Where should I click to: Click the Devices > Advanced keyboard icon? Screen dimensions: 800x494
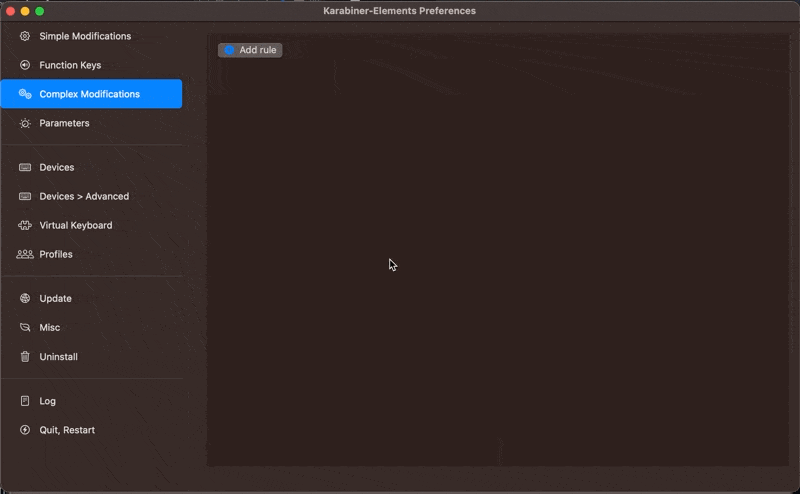point(24,196)
